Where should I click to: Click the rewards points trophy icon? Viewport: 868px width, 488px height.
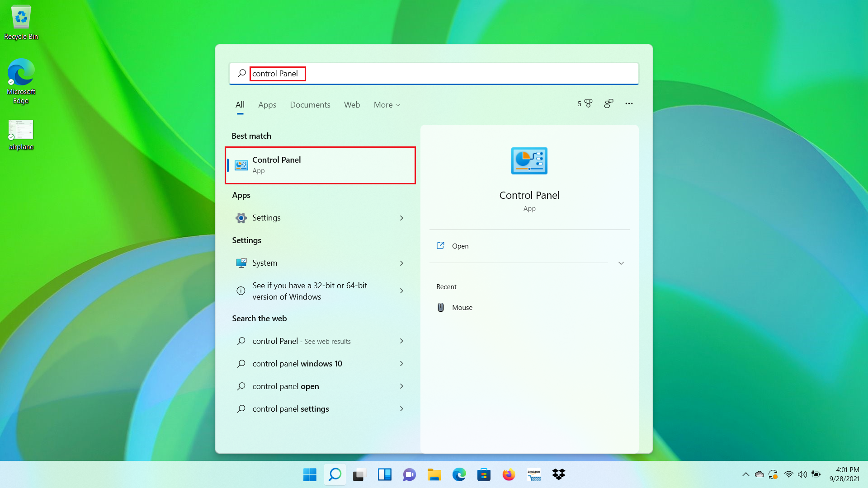click(585, 104)
